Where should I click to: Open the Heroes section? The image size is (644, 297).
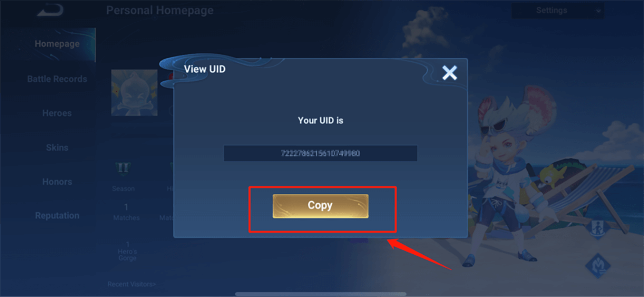[x=57, y=113]
